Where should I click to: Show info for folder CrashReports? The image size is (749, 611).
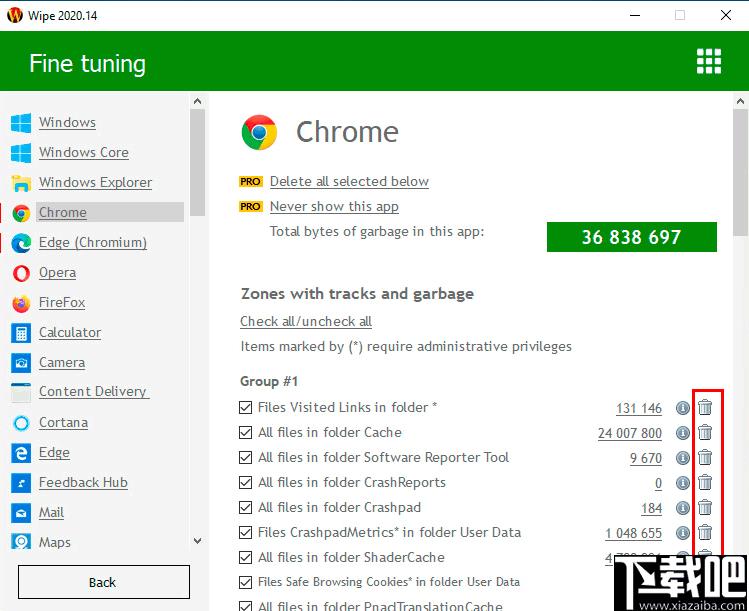(683, 483)
